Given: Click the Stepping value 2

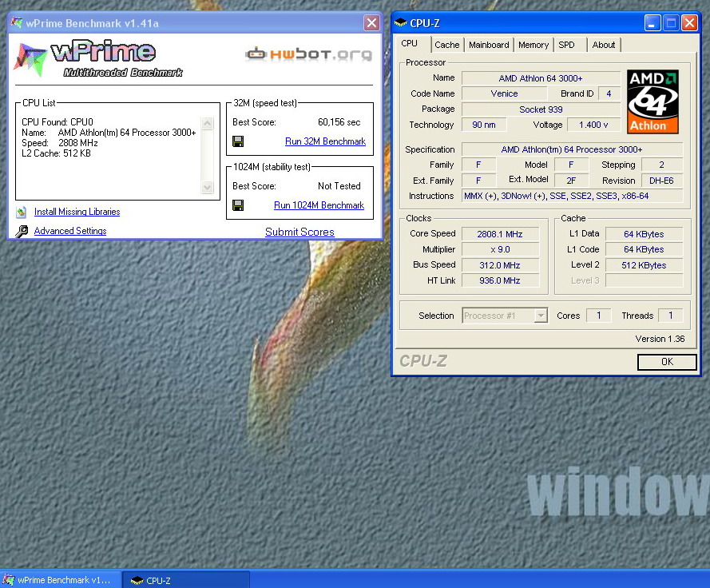Looking at the screenshot, I should [x=661, y=165].
